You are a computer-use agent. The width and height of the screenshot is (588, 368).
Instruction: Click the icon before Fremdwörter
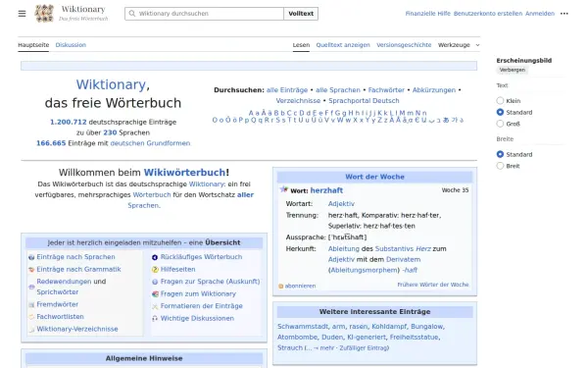point(31,304)
